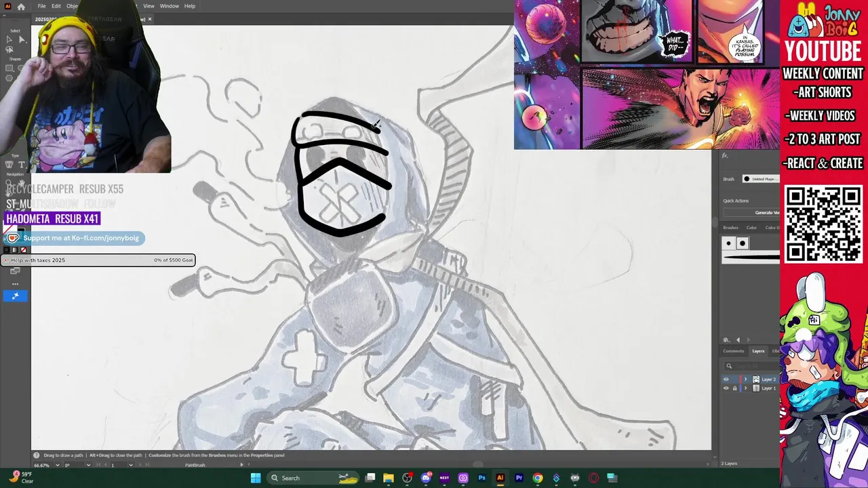Open the artboard number dropdown in the status bar
Viewport: 868px width, 488px height.
click(131, 465)
